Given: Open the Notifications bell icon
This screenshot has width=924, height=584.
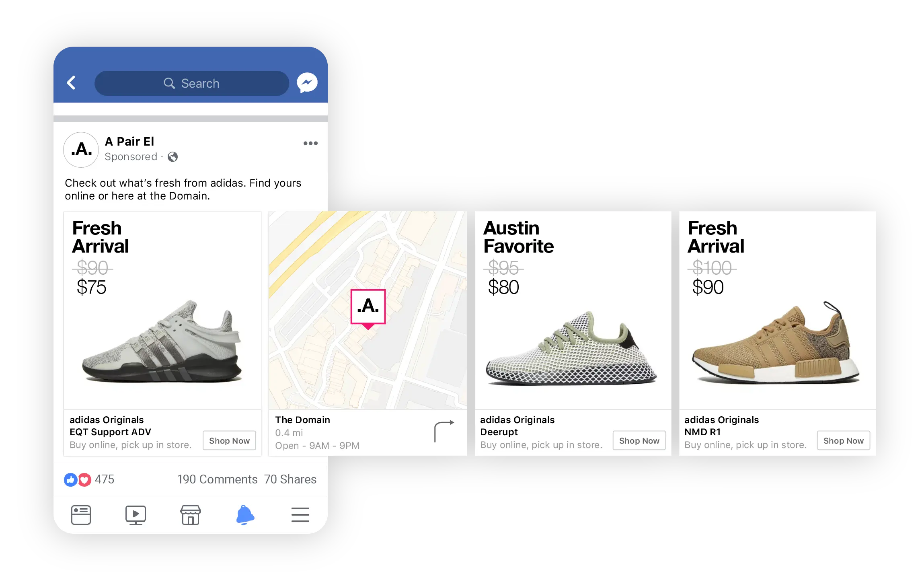Looking at the screenshot, I should 245,515.
